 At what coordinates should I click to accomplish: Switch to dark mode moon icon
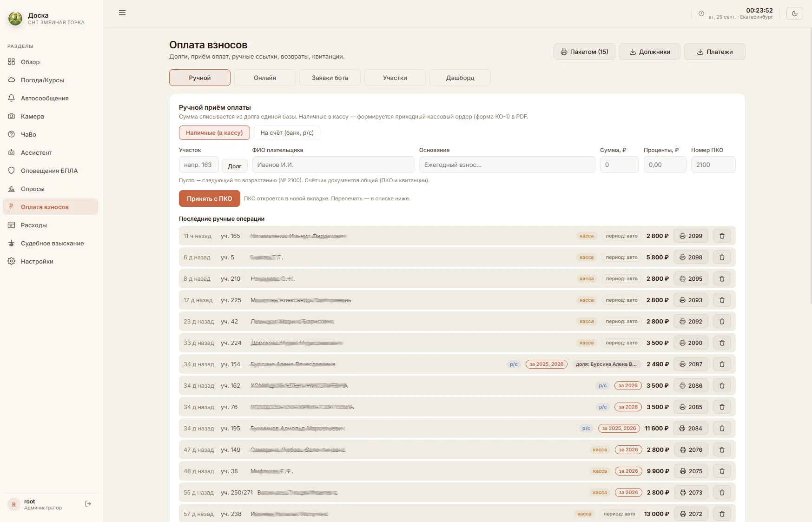[x=795, y=13]
